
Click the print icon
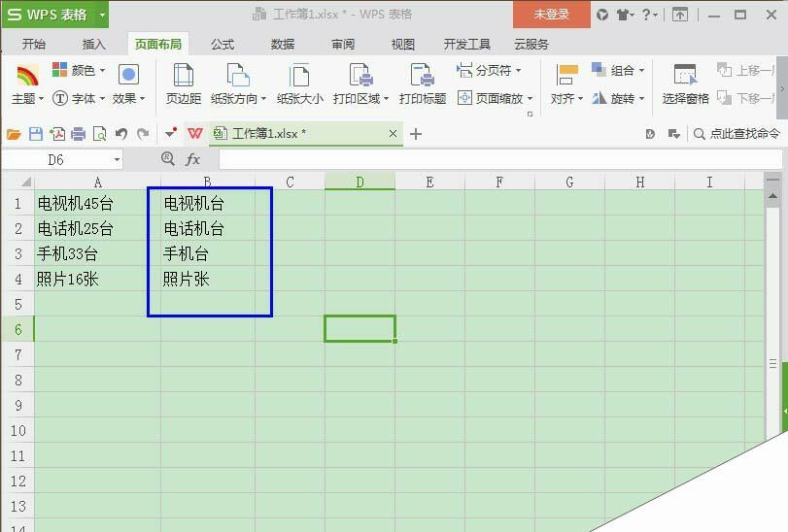click(79, 134)
